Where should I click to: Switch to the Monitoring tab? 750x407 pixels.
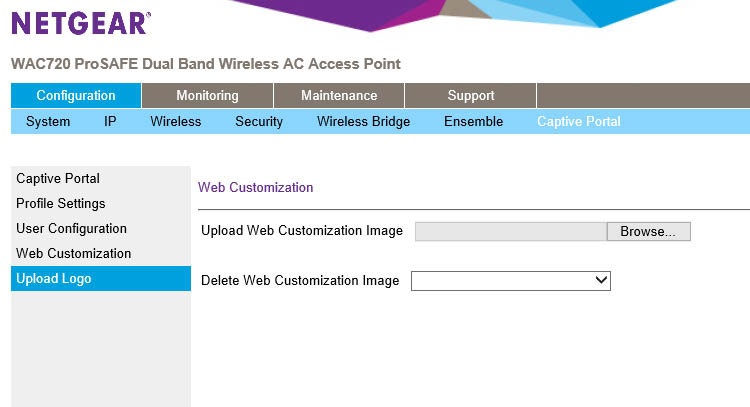click(207, 95)
